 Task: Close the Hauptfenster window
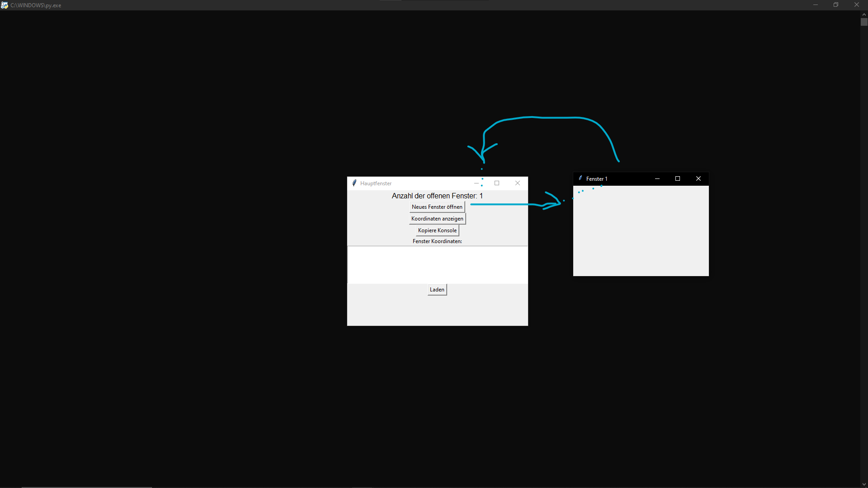click(517, 183)
